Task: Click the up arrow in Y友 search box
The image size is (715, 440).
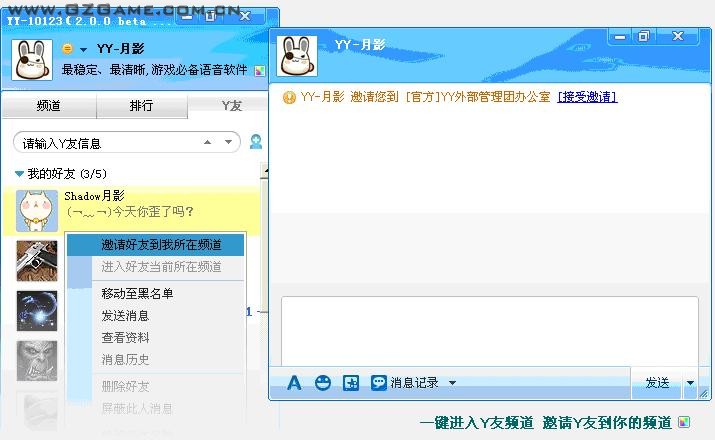Action: click(x=207, y=142)
